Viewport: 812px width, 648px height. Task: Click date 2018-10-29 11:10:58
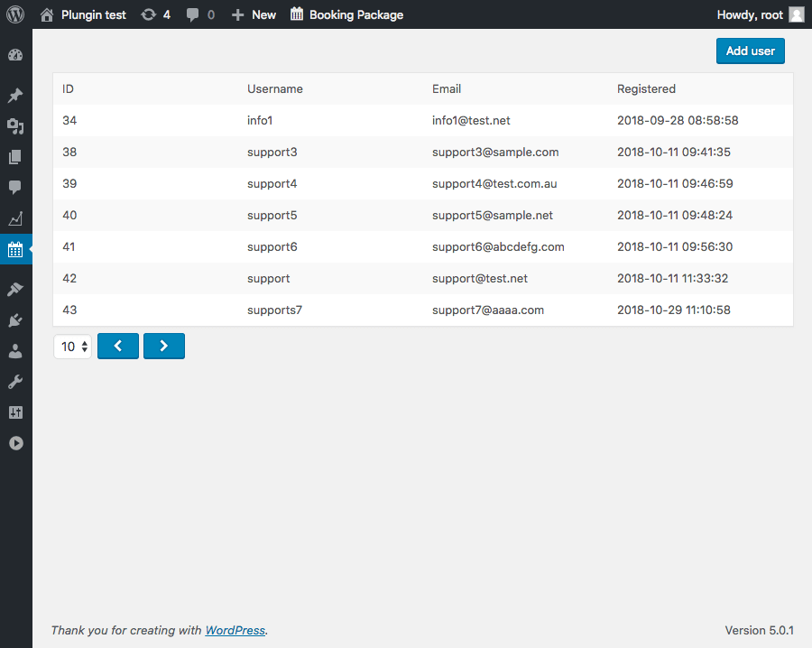click(x=674, y=310)
